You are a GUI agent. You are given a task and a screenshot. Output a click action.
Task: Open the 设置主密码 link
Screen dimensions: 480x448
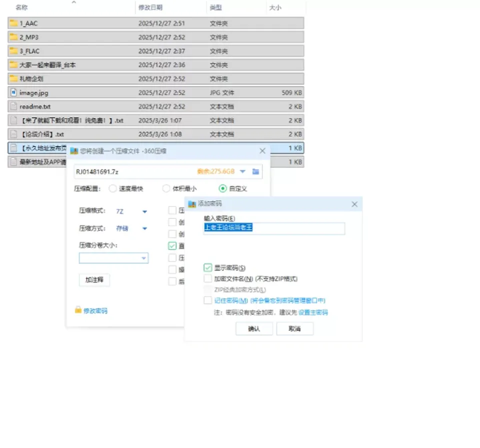[x=313, y=312]
